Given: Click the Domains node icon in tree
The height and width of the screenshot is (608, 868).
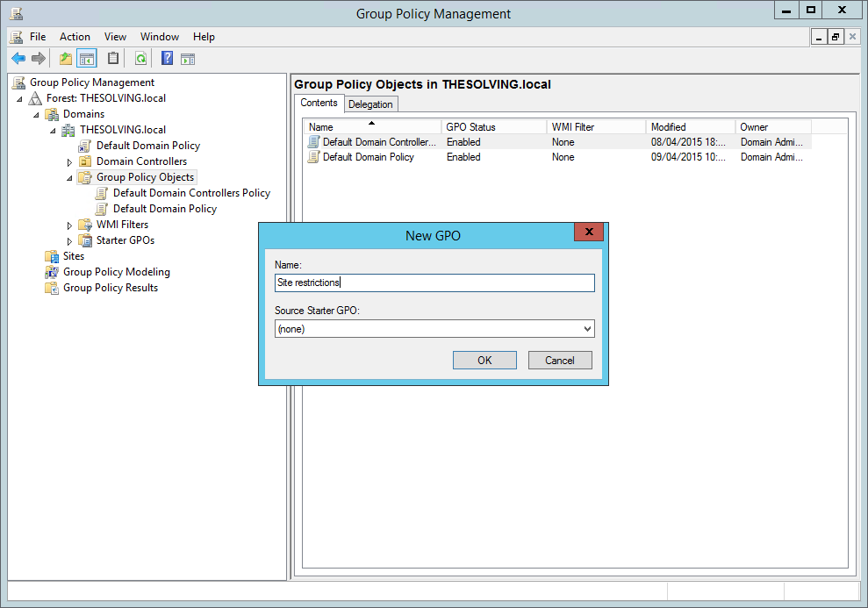Looking at the screenshot, I should coord(52,114).
